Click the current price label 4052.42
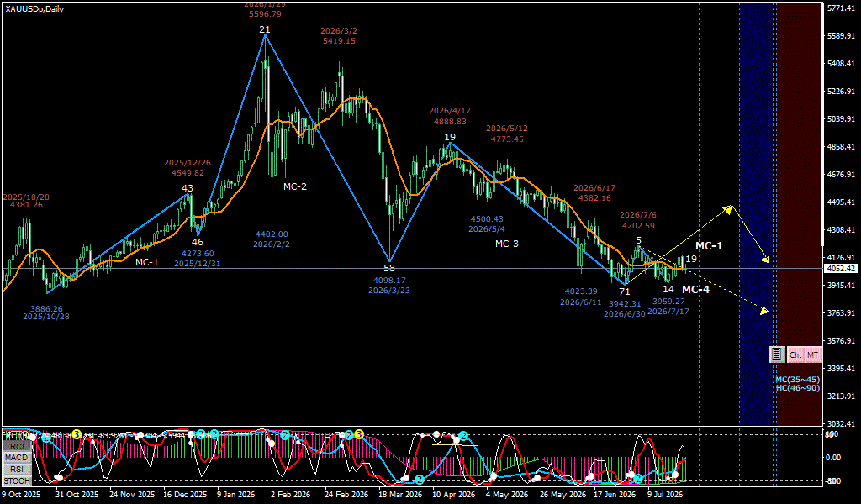Image resolution: width=861 pixels, height=504 pixels. click(x=841, y=268)
